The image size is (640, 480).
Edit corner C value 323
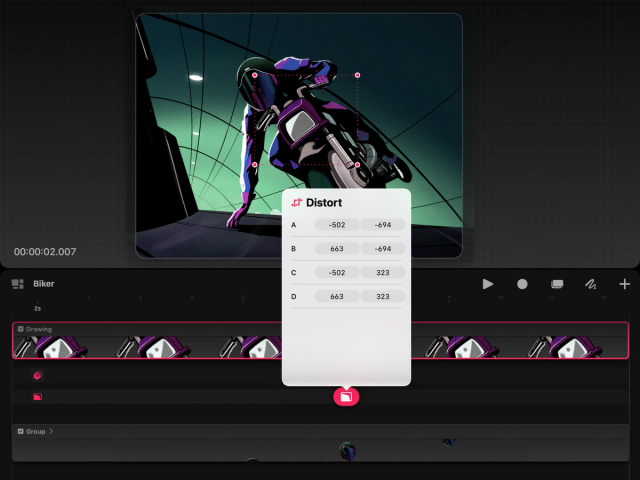pyautogui.click(x=383, y=273)
